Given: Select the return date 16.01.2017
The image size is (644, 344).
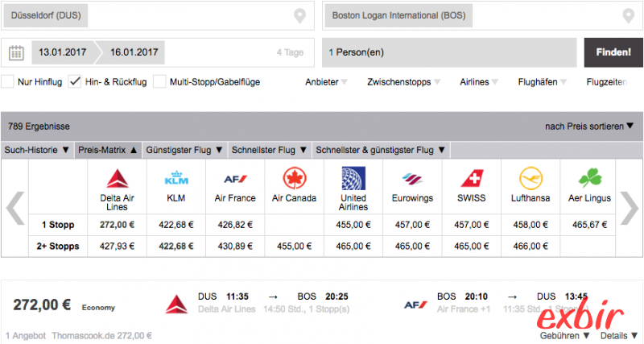Looking at the screenshot, I should 134,52.
